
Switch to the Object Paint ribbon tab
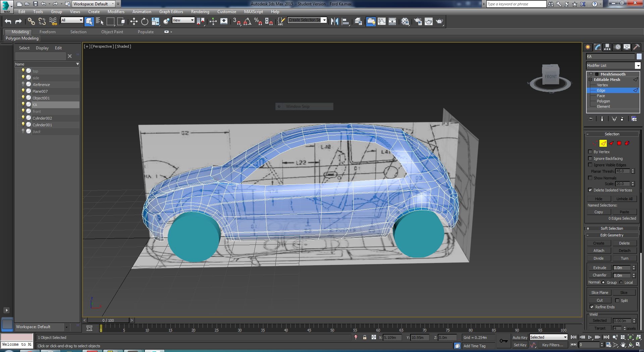112,32
